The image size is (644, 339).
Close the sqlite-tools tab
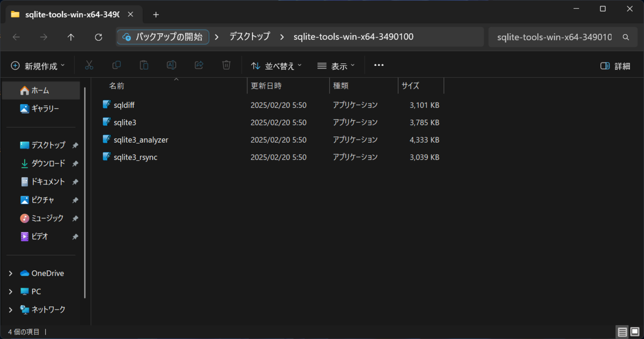coord(130,14)
